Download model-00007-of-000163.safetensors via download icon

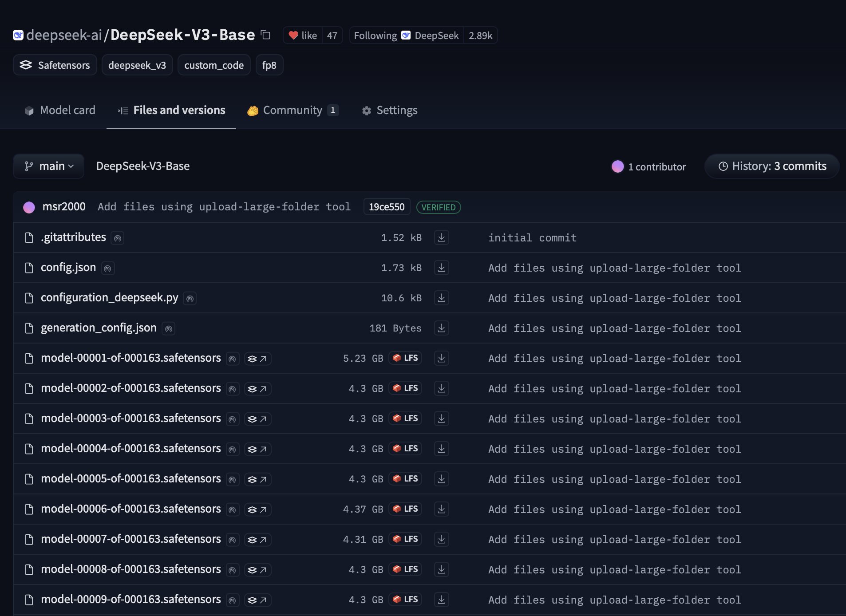coord(442,539)
